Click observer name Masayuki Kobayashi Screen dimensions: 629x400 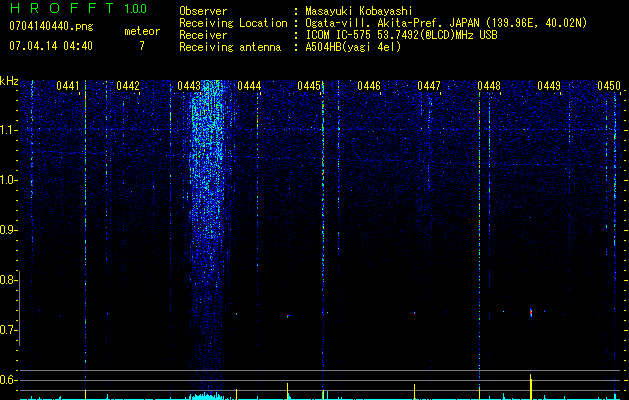[359, 11]
